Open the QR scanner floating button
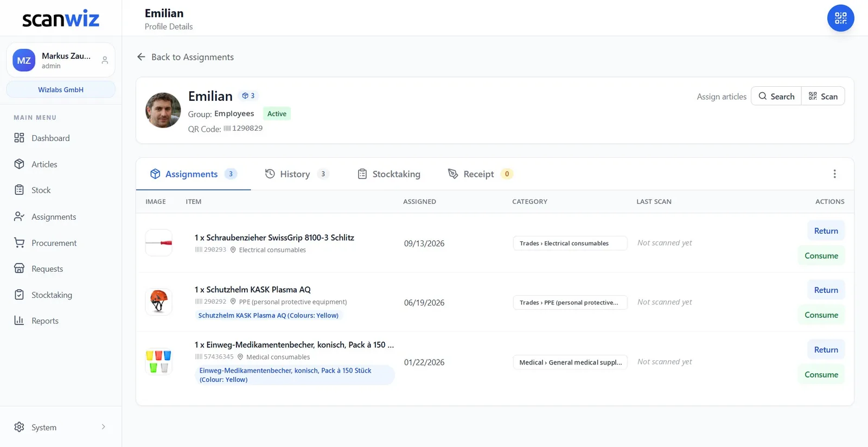This screenshot has width=868, height=447. [840, 18]
